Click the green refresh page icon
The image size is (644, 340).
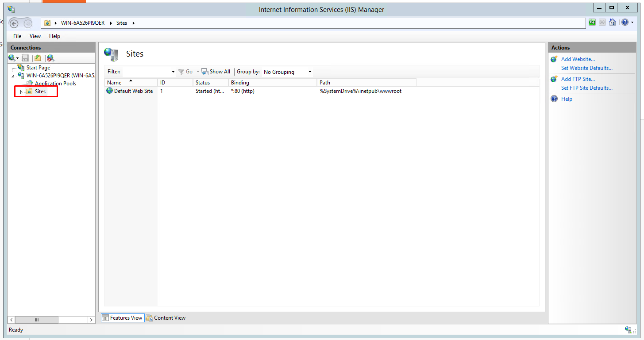click(x=592, y=23)
